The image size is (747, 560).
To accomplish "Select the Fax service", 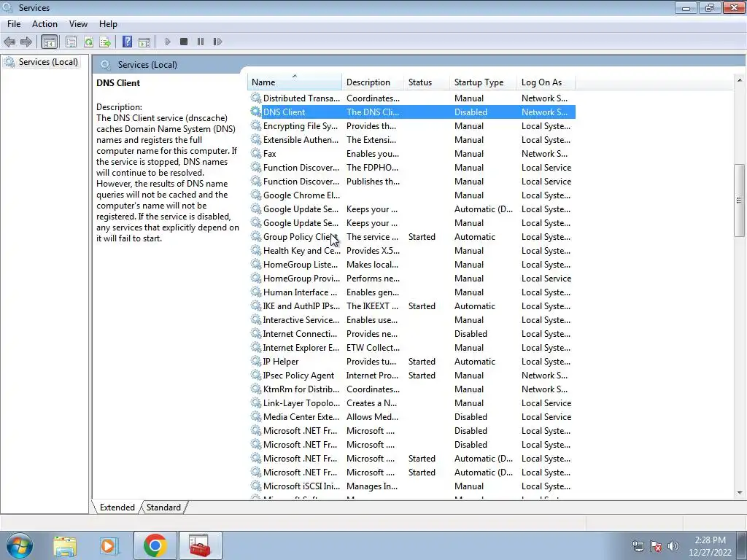I will click(x=412, y=154).
